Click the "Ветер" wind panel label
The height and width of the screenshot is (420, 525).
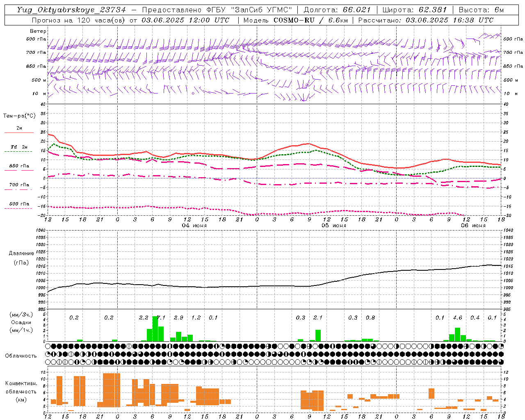[x=38, y=31]
